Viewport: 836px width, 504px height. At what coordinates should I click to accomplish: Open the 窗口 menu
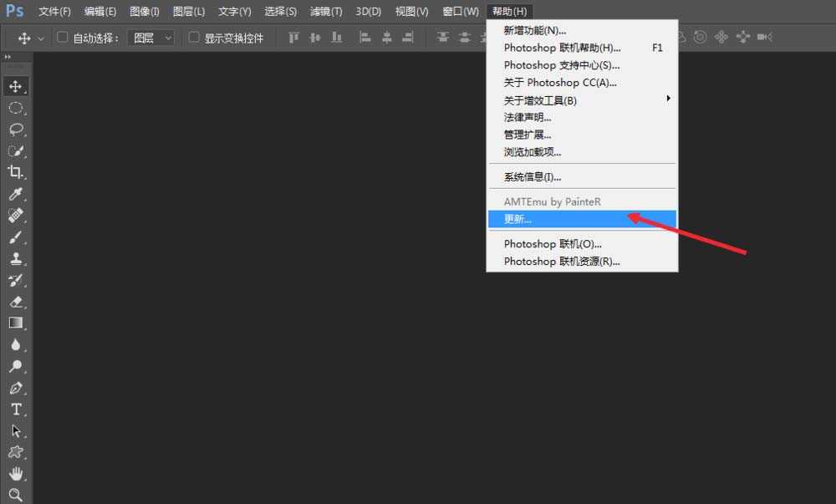(459, 11)
